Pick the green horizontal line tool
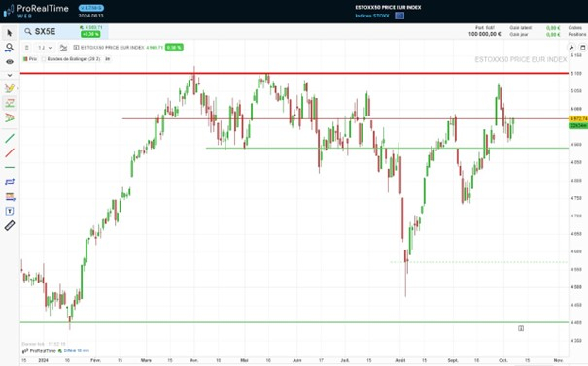 coord(10,167)
